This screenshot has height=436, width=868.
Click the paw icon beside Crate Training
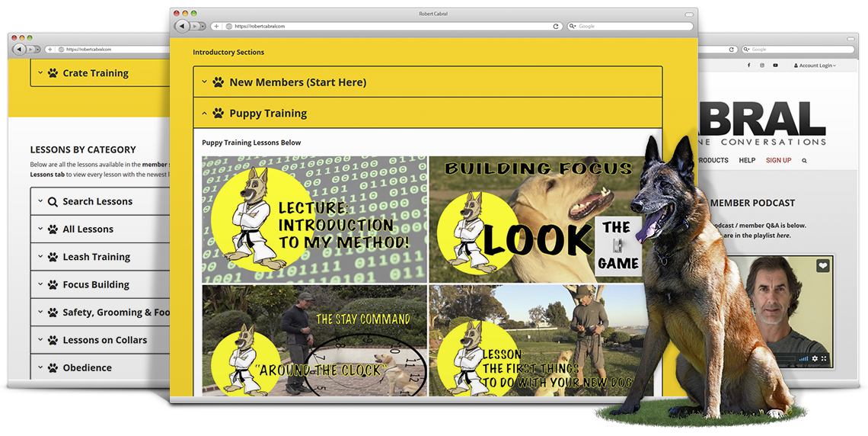[53, 73]
